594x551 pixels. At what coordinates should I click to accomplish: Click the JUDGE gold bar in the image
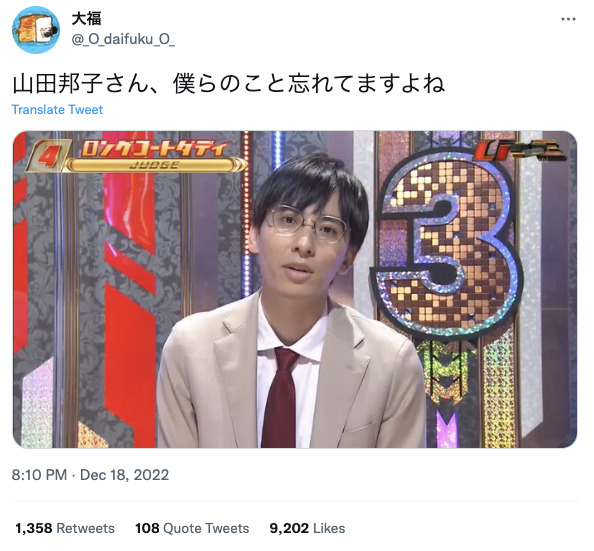(154, 165)
